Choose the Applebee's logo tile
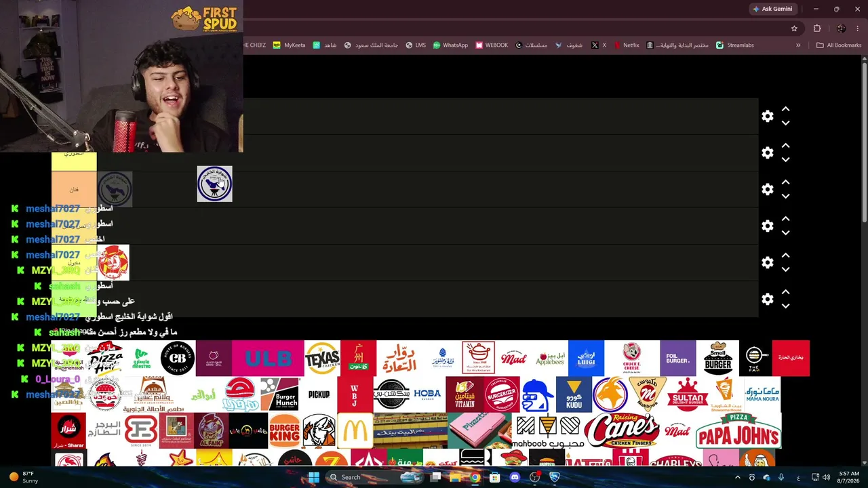Image resolution: width=868 pixels, height=488 pixels. pyautogui.click(x=550, y=358)
